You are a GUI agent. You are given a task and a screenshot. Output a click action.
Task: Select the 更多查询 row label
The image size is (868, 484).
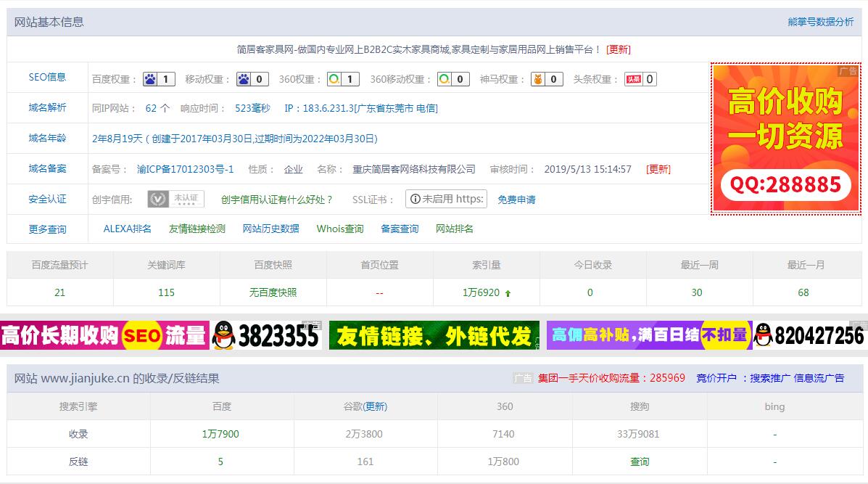[47, 229]
